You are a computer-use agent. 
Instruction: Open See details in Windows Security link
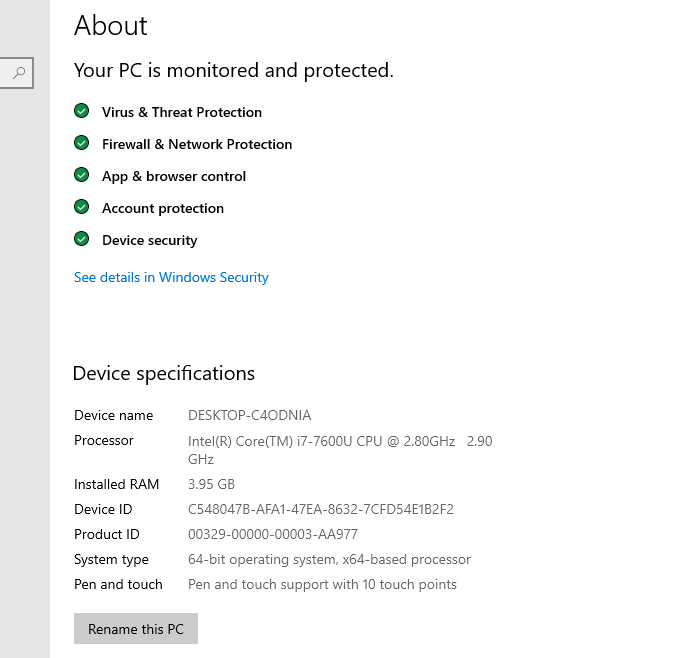[x=171, y=277]
